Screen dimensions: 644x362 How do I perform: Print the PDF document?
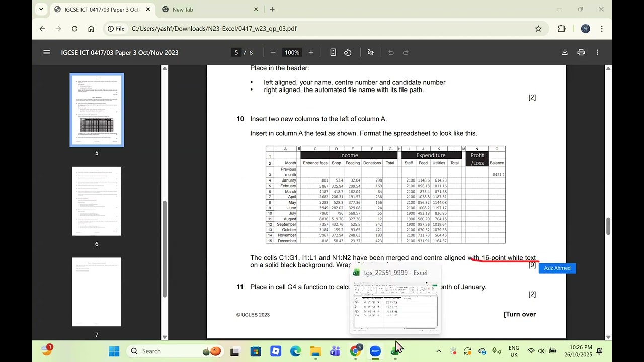pyautogui.click(x=581, y=52)
